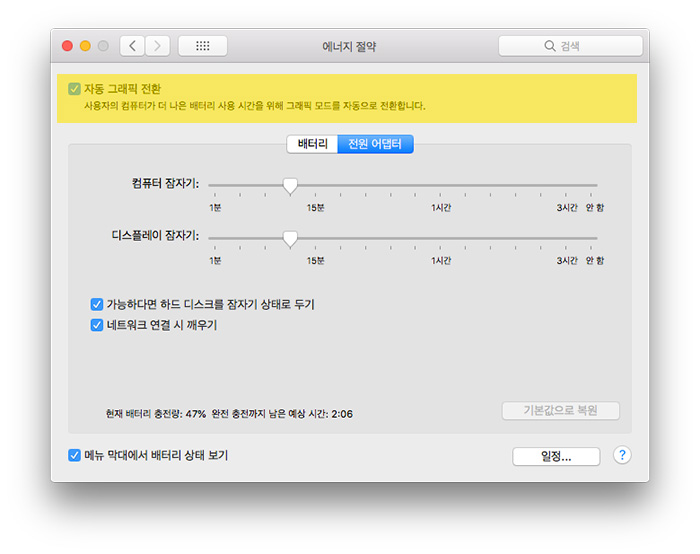
Task: Click the 컴퓨터 잠자기: label
Action: point(165,183)
